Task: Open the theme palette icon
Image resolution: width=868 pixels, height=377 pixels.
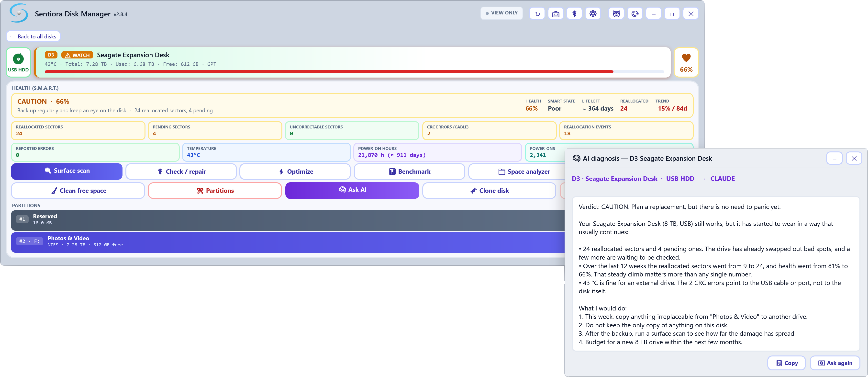Action: click(635, 14)
